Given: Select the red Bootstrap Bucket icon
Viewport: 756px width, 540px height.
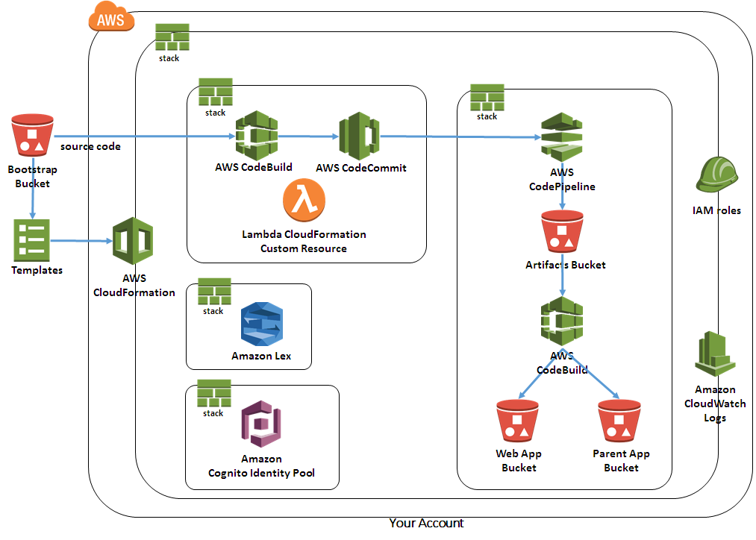Looking at the screenshot, I should [32, 135].
